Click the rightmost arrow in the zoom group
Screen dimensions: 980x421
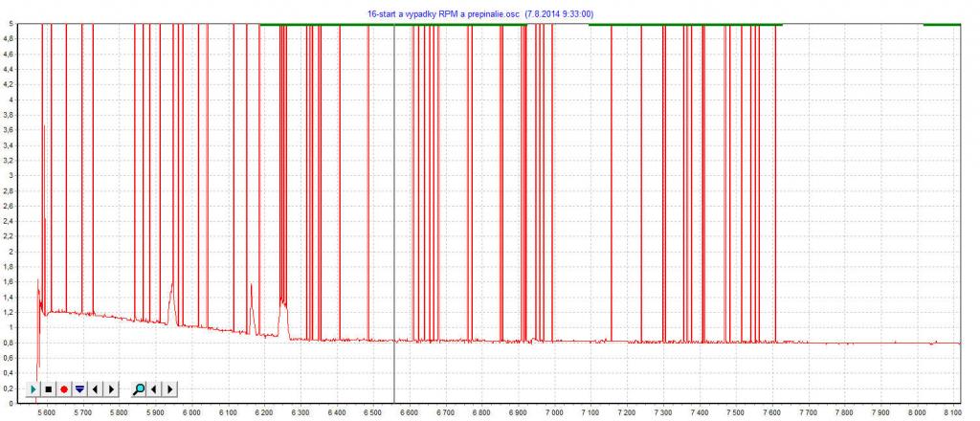pyautogui.click(x=170, y=389)
